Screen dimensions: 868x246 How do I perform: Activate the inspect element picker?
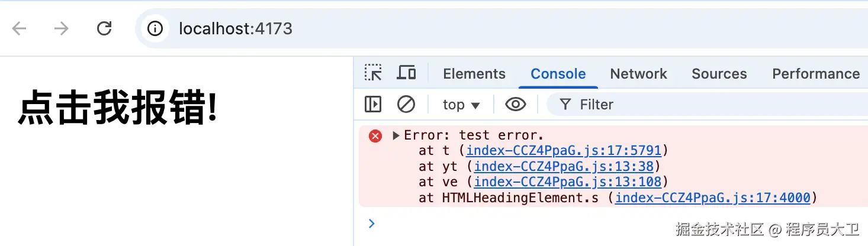pyautogui.click(x=373, y=73)
